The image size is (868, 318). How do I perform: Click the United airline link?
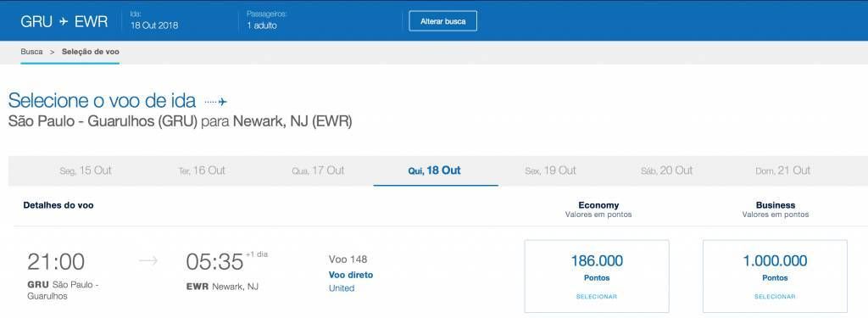[x=342, y=288]
